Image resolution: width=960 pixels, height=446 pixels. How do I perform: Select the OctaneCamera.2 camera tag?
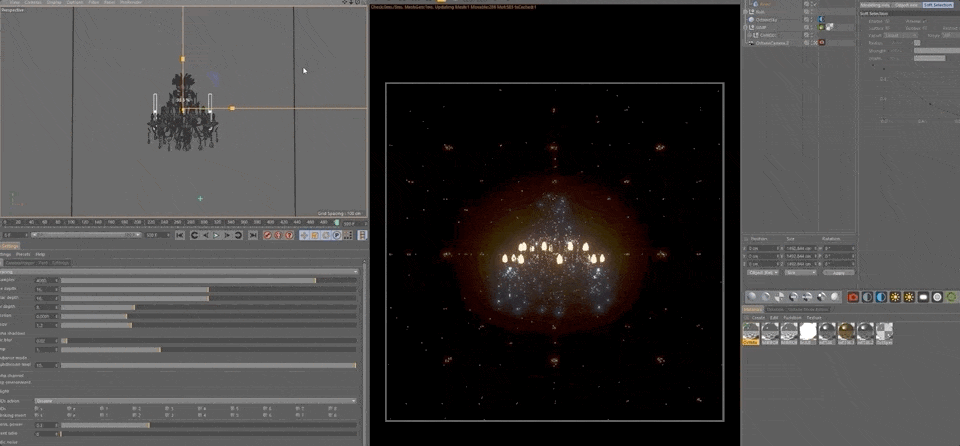click(x=822, y=42)
